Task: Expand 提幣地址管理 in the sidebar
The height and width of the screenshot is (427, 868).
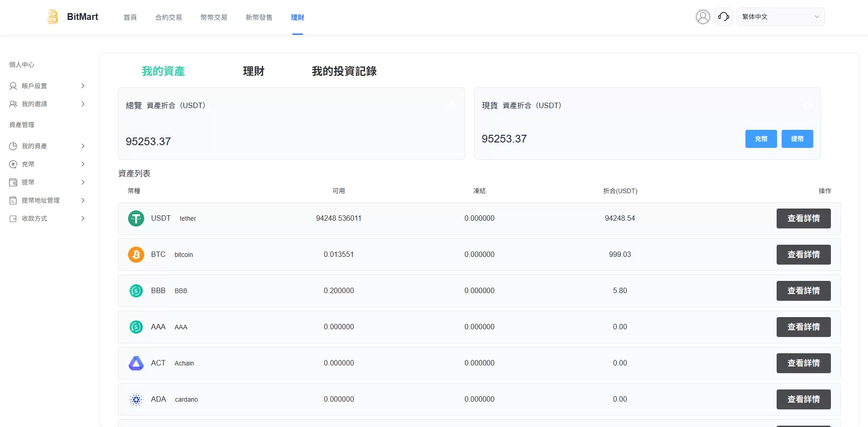Action: (47, 200)
